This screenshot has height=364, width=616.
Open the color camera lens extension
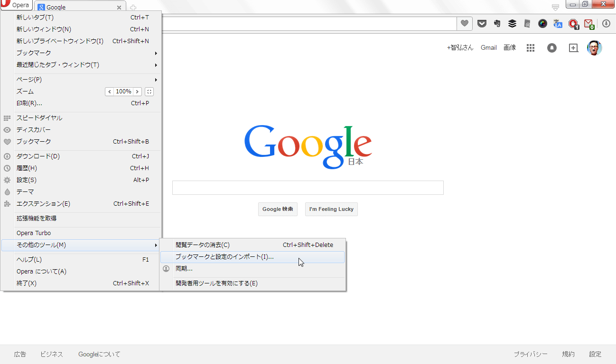(542, 23)
